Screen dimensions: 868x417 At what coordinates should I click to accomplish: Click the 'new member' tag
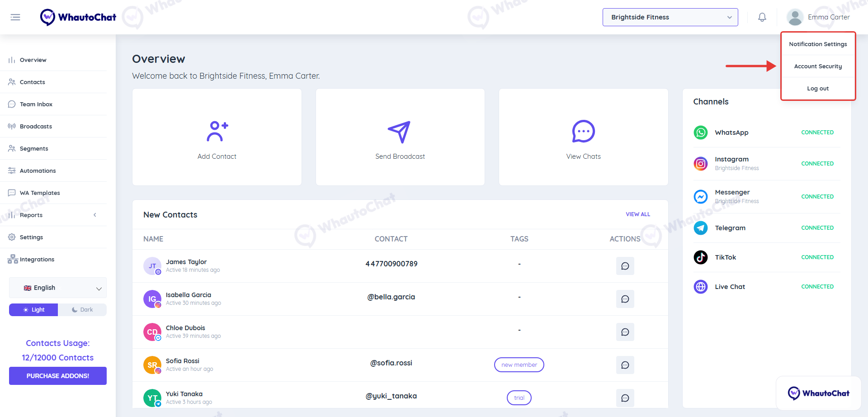[519, 365]
